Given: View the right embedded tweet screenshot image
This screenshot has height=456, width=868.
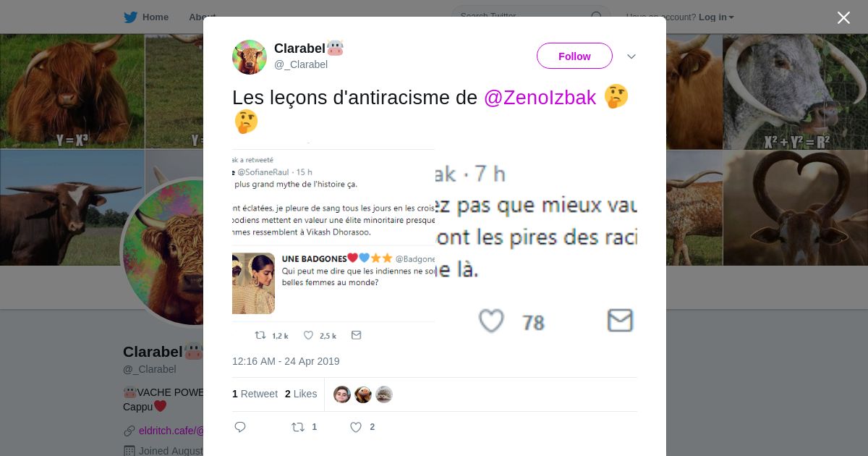Looking at the screenshot, I should tap(536, 245).
